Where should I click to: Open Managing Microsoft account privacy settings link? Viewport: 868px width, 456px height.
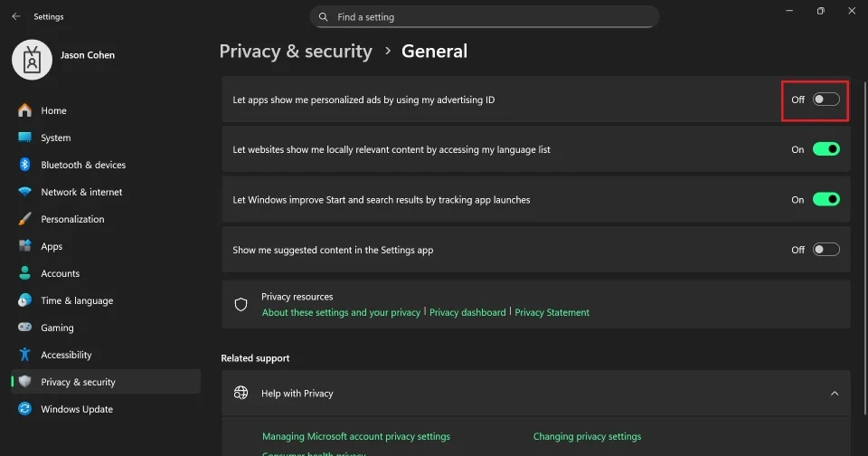pyautogui.click(x=355, y=436)
